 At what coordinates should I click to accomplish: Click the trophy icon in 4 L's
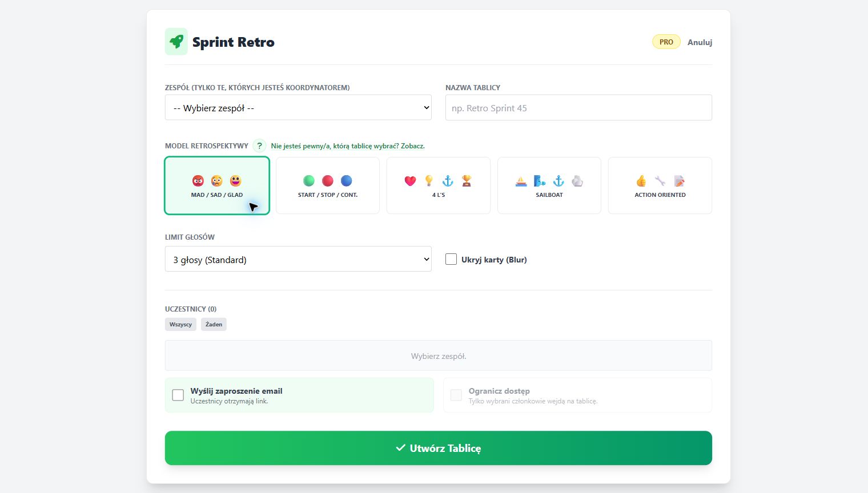467,181
